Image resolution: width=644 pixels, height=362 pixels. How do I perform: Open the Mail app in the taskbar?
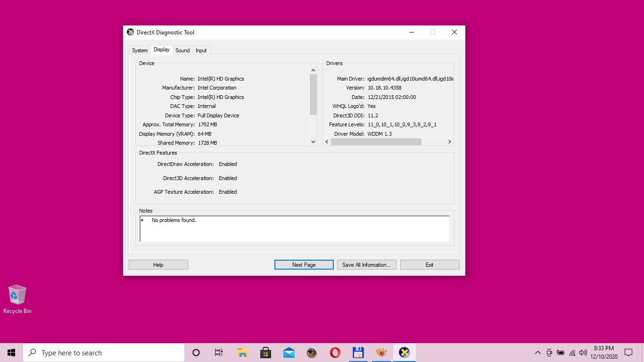pos(289,353)
